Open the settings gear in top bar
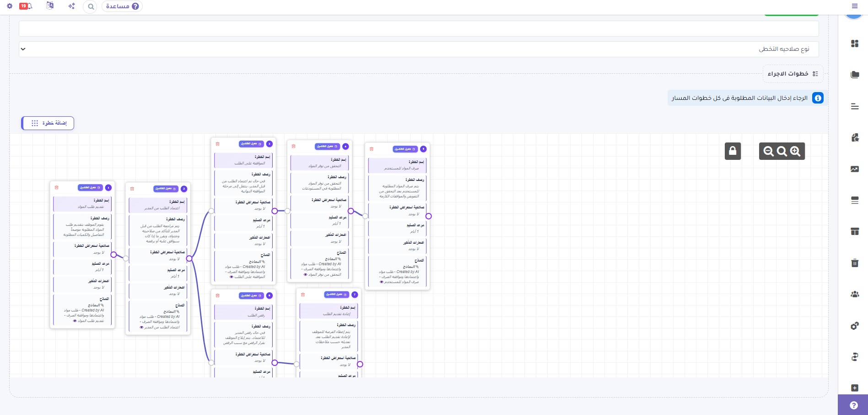Screen dimensions: 868x415 [10, 6]
